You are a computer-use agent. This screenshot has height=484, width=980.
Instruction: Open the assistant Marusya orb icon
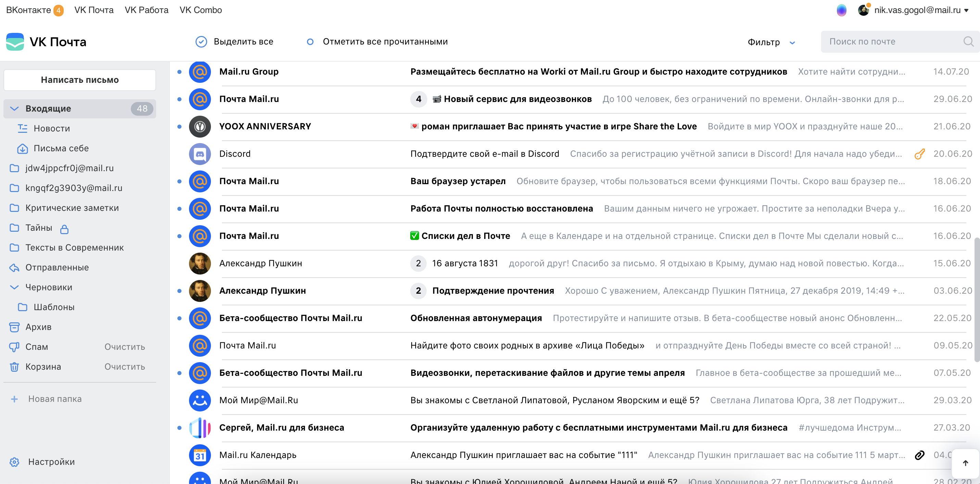[842, 10]
